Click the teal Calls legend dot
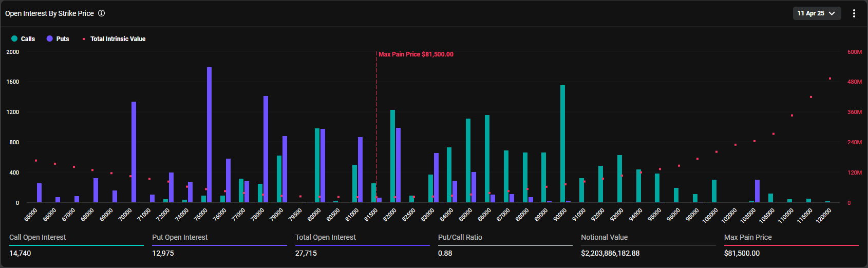This screenshot has height=268, width=868. 14,39
